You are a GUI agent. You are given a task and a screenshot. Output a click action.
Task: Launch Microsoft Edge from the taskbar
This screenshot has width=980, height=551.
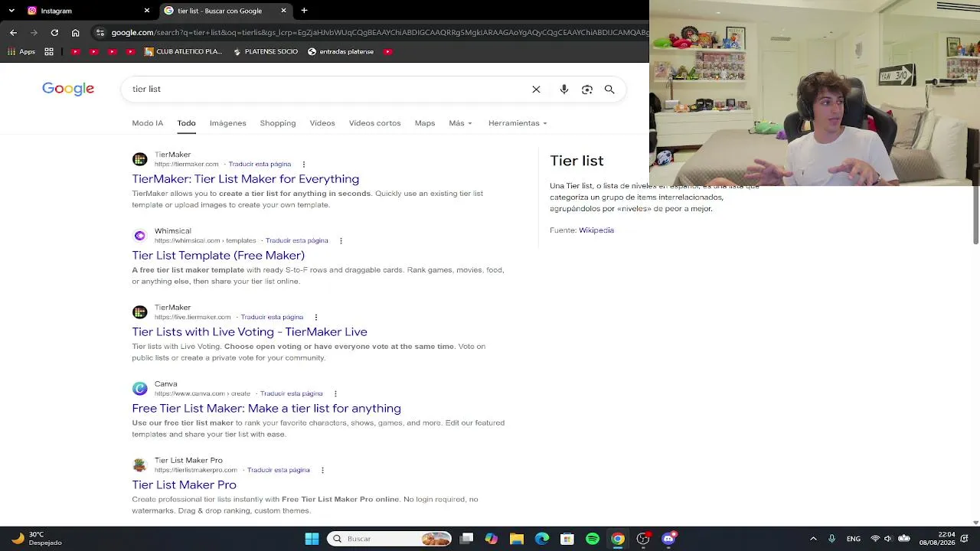click(x=542, y=539)
